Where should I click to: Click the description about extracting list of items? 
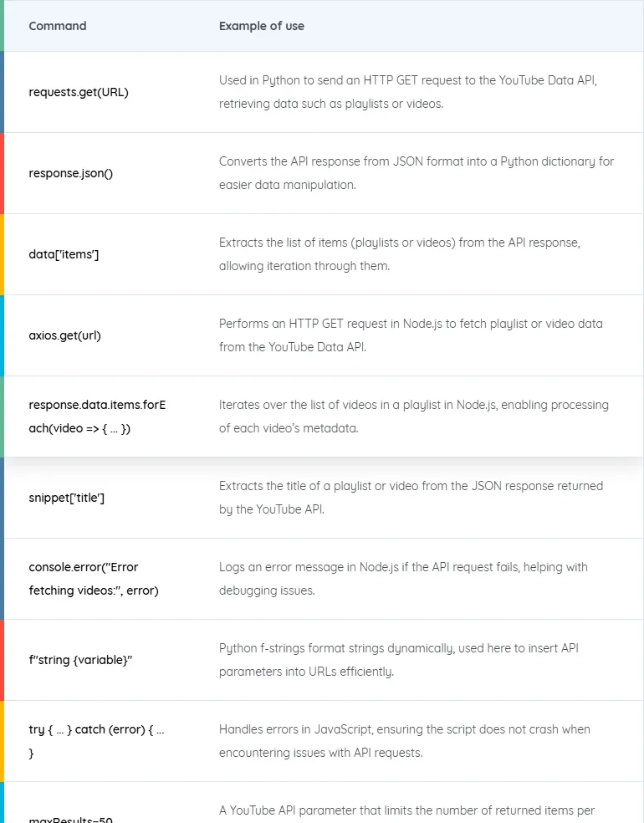(x=400, y=254)
